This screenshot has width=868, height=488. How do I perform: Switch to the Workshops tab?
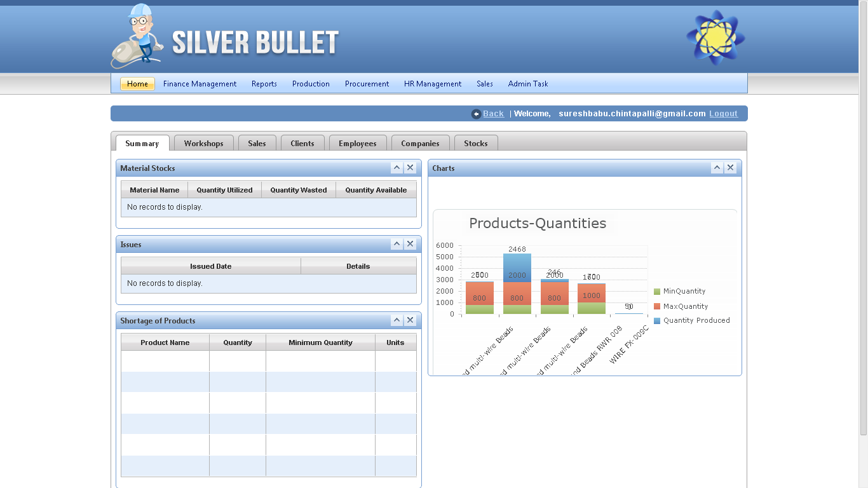[203, 143]
